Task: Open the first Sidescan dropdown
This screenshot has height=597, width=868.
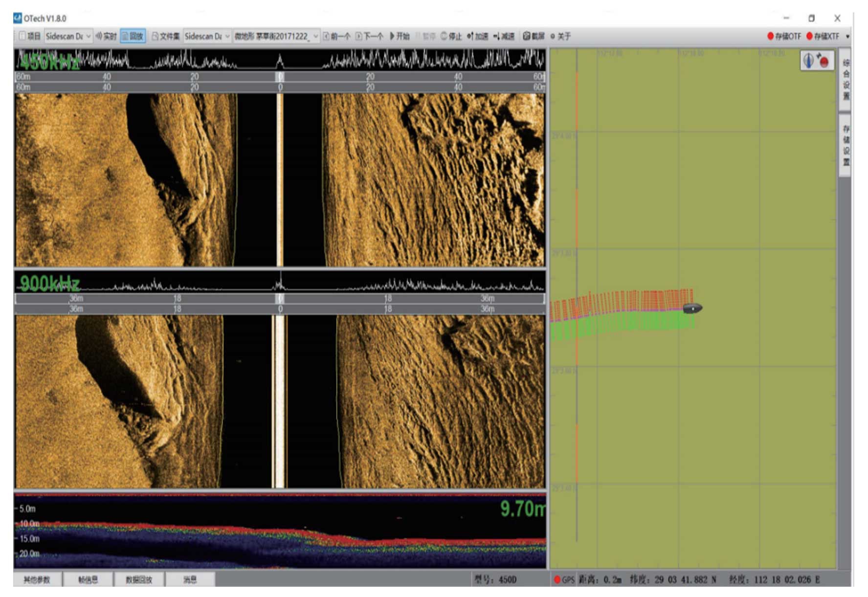Action: pyautogui.click(x=68, y=36)
